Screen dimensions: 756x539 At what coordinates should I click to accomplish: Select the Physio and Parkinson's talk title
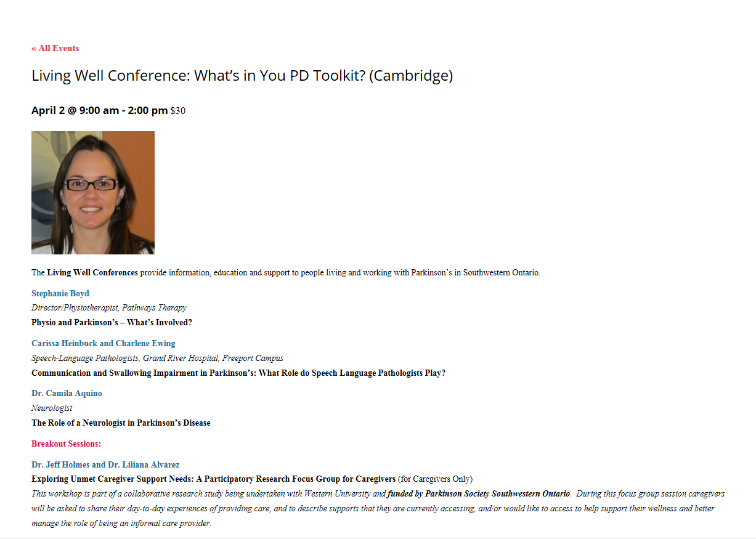tap(112, 322)
